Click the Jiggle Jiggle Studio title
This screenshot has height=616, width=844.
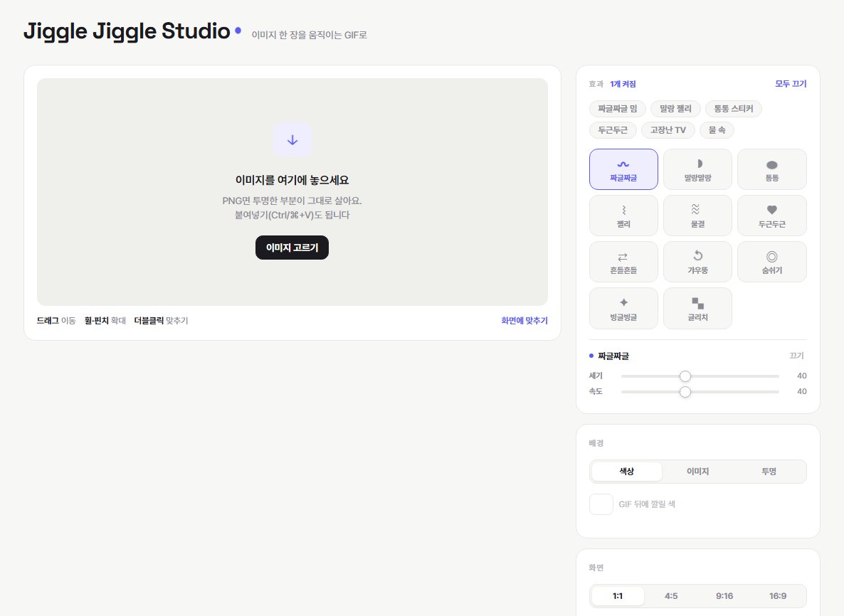pyautogui.click(x=127, y=31)
